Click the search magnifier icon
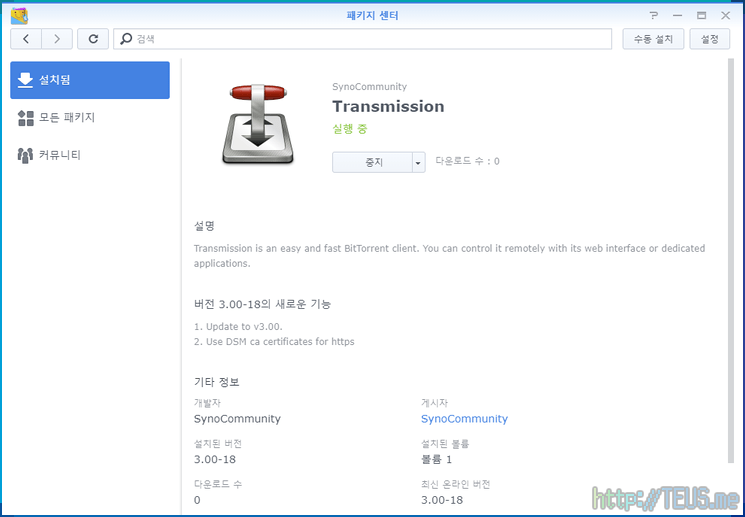Image resolution: width=745 pixels, height=517 pixels. click(x=126, y=39)
